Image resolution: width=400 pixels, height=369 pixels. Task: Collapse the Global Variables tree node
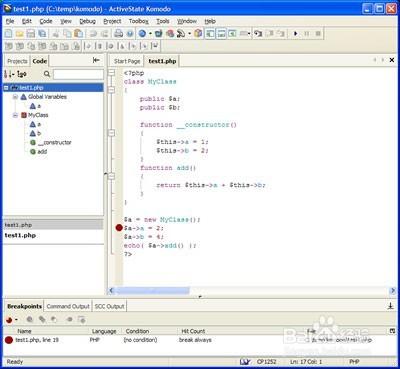point(15,97)
